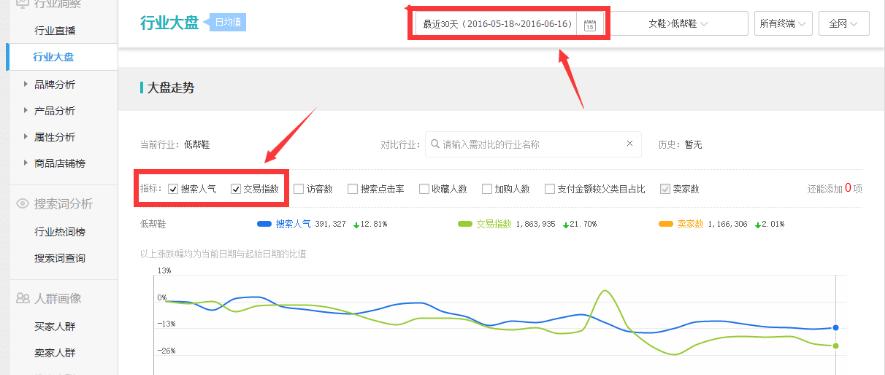Click the 人群画像 people icon

(x=23, y=298)
